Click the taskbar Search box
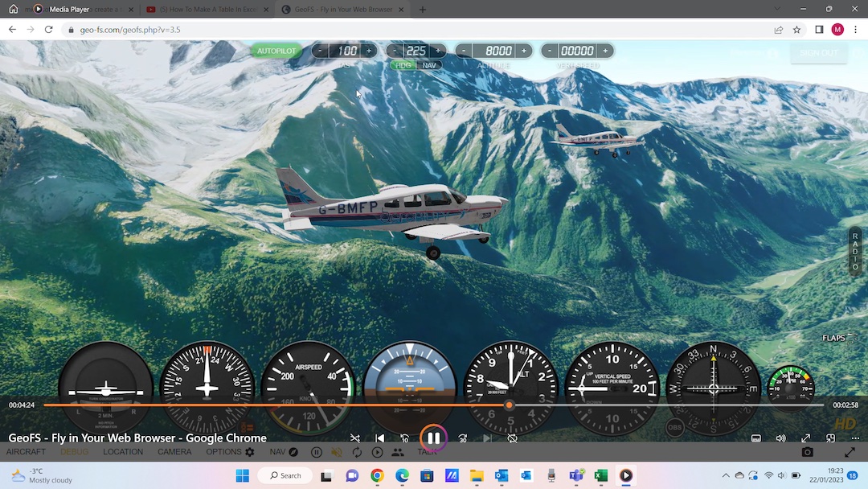This screenshot has height=489, width=868. [286, 475]
